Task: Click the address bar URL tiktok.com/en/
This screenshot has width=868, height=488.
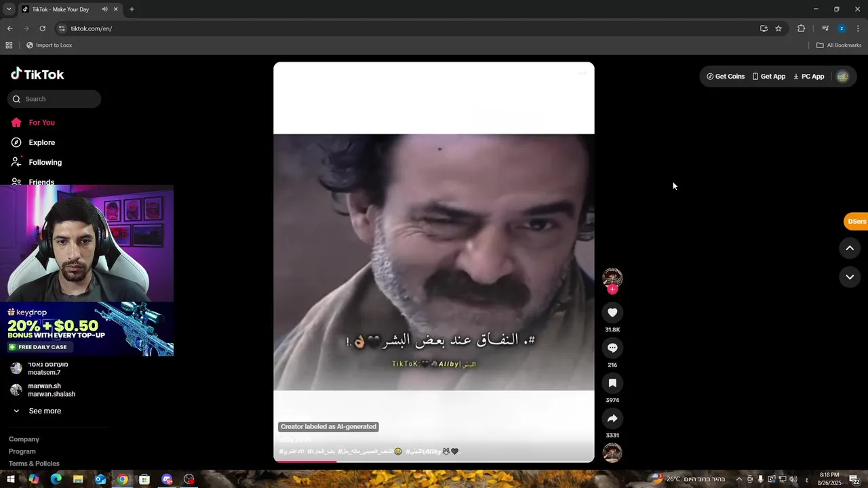Action: click(x=92, y=28)
